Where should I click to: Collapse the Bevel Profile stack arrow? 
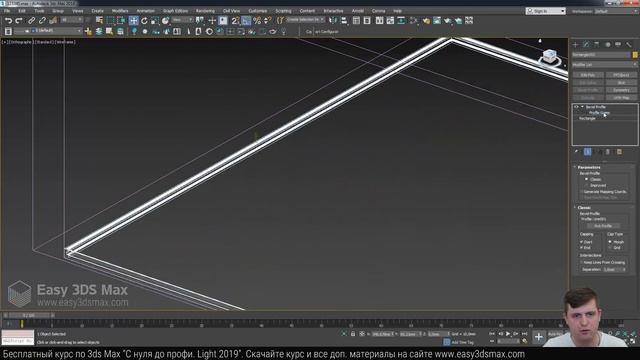coord(582,107)
